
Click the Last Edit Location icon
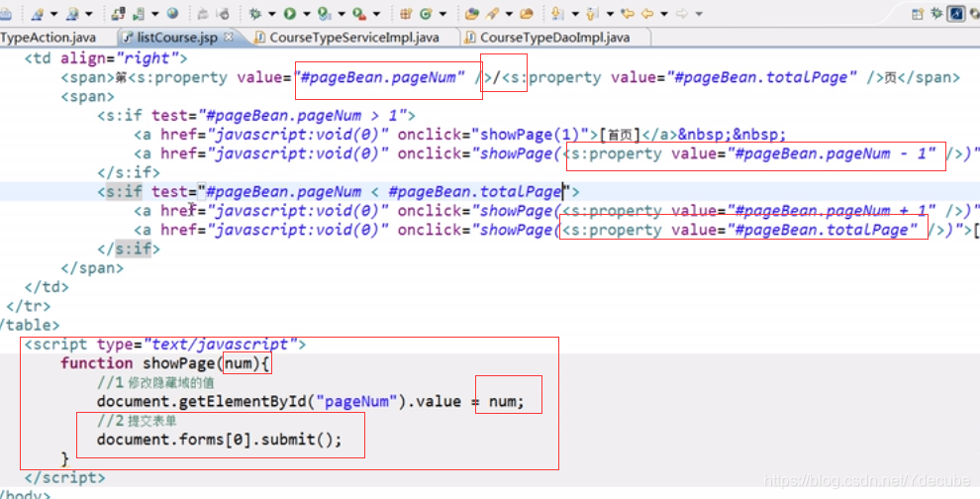pyautogui.click(x=629, y=13)
